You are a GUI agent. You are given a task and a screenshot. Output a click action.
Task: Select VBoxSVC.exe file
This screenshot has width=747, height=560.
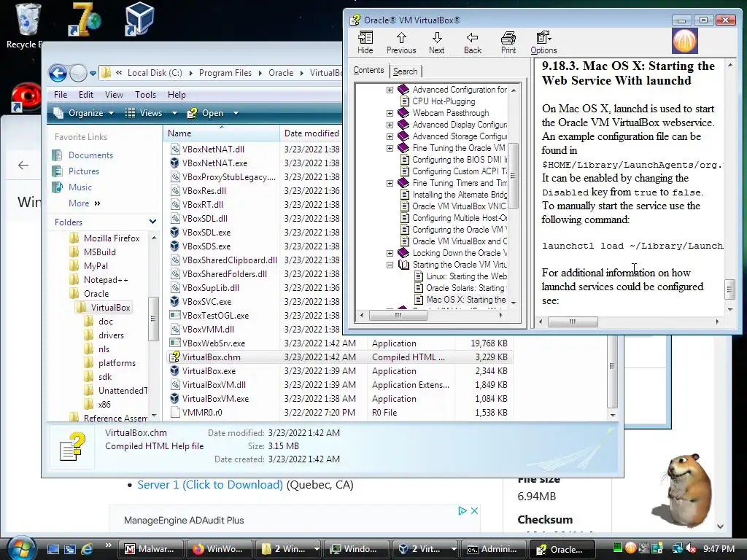tap(206, 301)
